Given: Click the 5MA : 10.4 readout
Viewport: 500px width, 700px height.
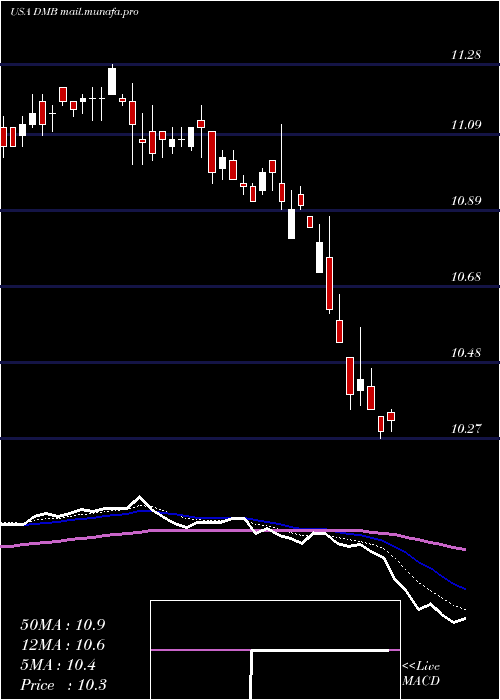Looking at the screenshot, I should [58, 665].
